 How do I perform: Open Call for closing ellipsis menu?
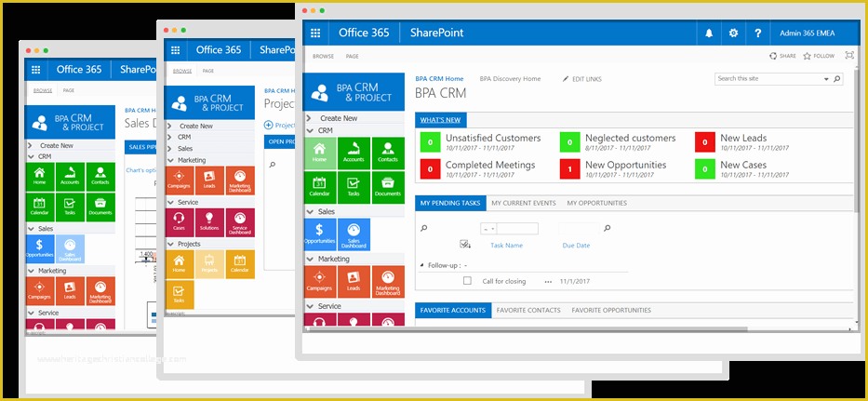point(548,281)
